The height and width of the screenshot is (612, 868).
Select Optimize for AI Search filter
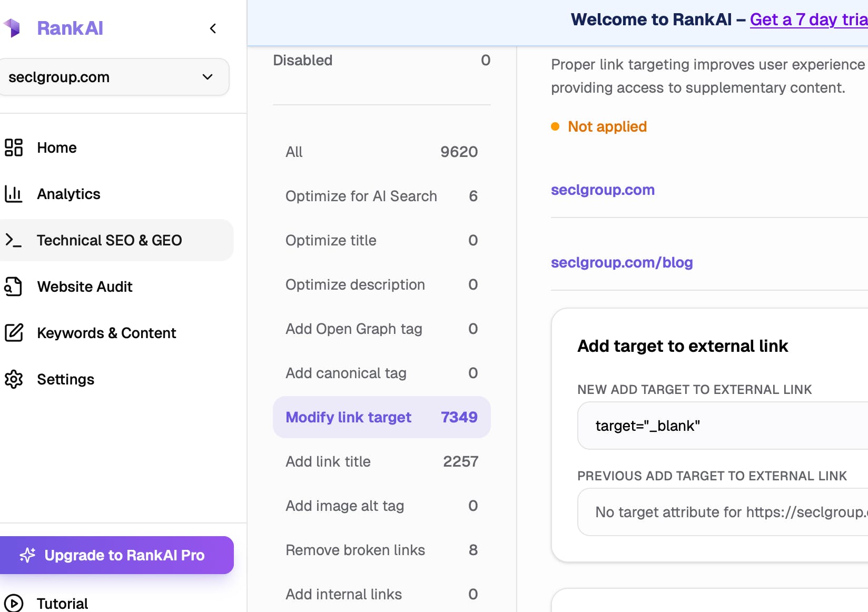tap(381, 196)
